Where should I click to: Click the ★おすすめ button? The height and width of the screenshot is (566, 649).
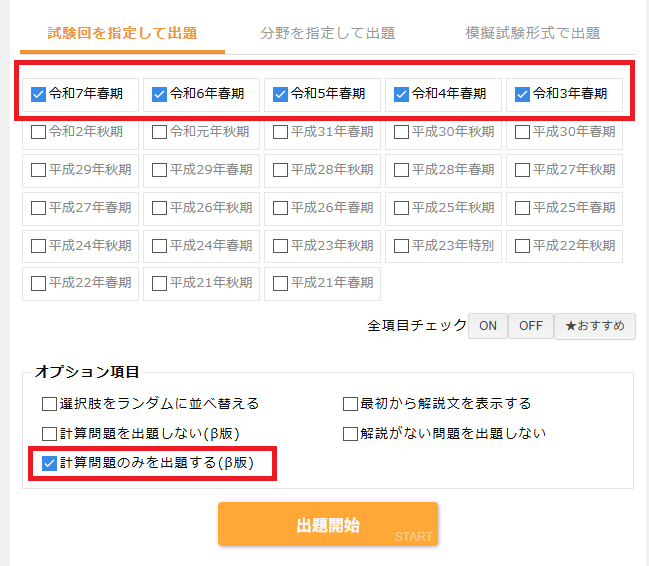595,326
